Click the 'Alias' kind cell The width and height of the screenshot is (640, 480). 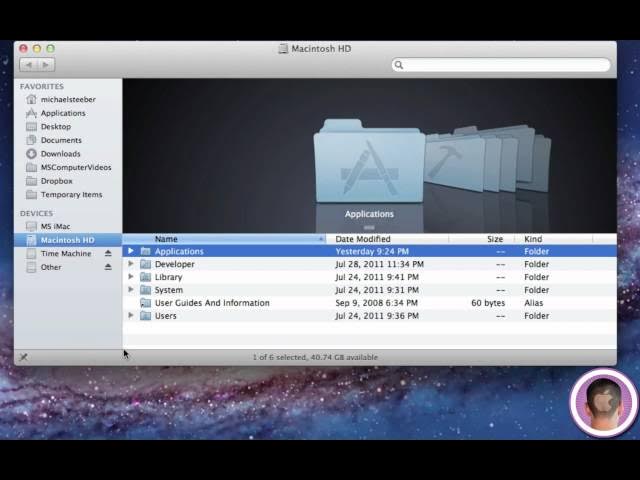tap(533, 303)
